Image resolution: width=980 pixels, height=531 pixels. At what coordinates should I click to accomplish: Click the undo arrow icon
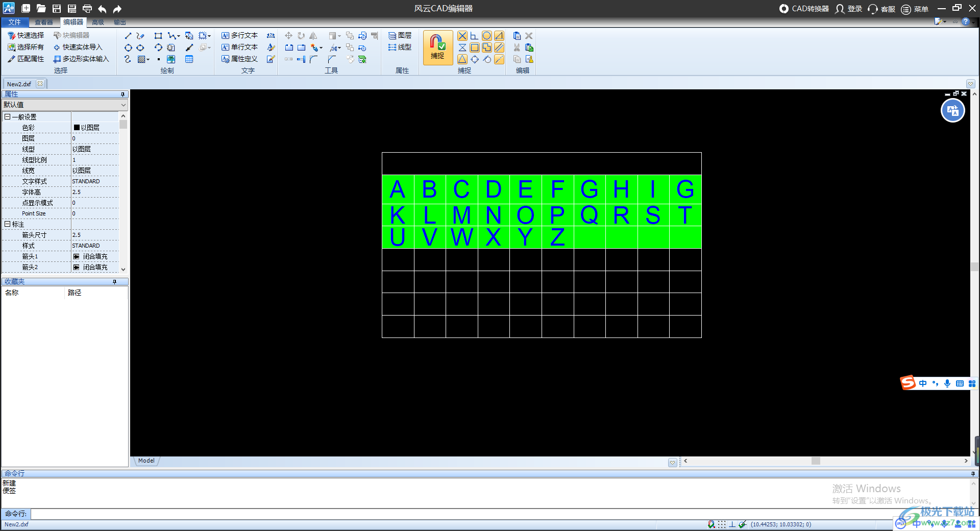(102, 9)
